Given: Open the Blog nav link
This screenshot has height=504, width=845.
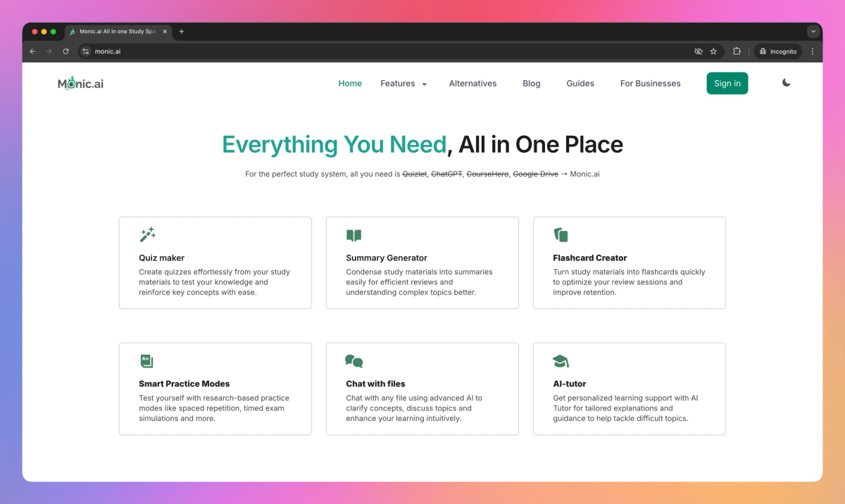Looking at the screenshot, I should (532, 83).
